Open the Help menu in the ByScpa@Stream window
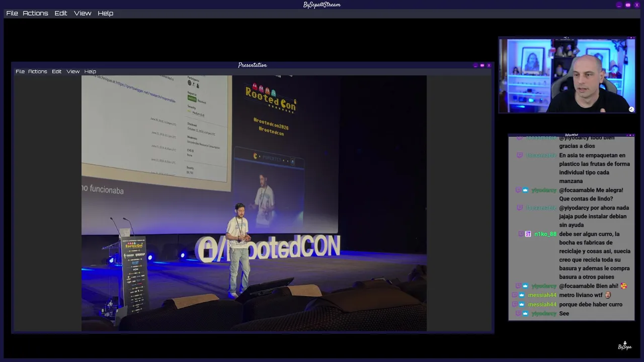 [x=105, y=13]
